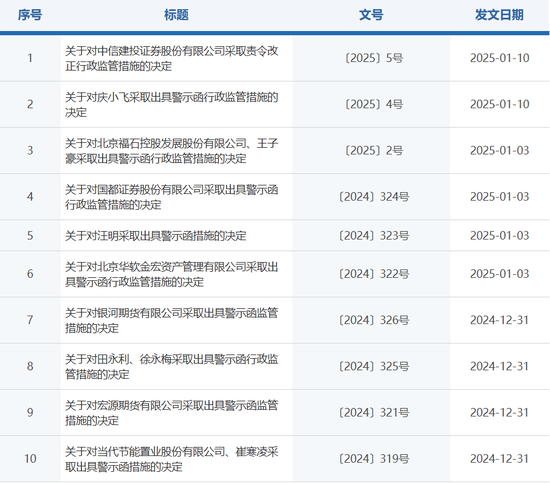The image size is (550, 484).
Task: Click the 序号 column header
Action: pyautogui.click(x=30, y=15)
